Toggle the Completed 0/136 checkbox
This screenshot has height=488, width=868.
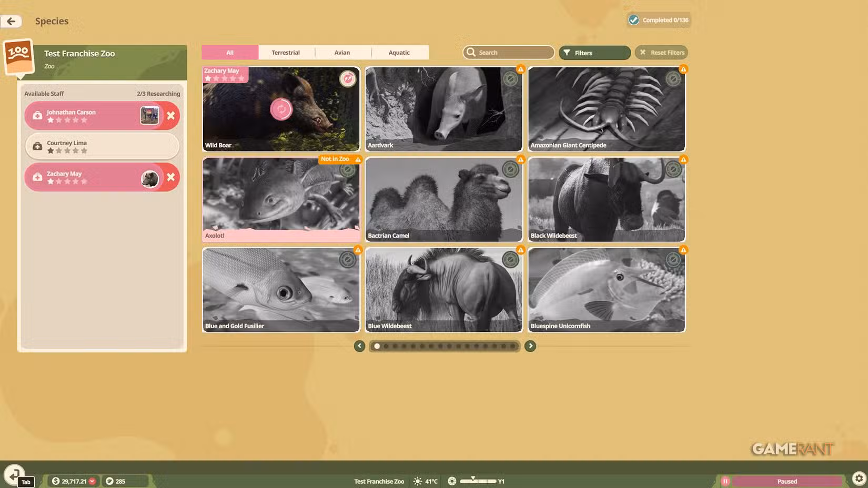634,20
